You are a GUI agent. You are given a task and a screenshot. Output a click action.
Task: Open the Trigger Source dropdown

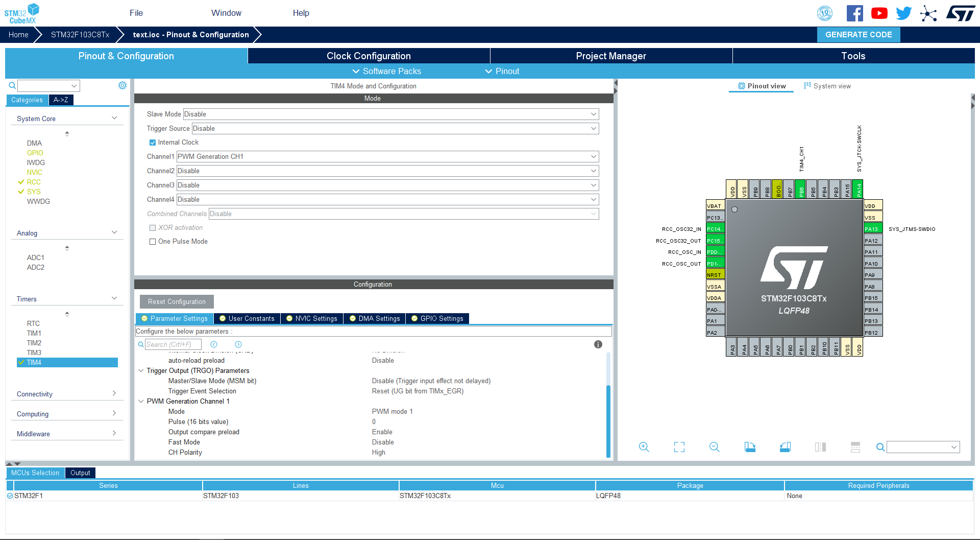tap(395, 129)
